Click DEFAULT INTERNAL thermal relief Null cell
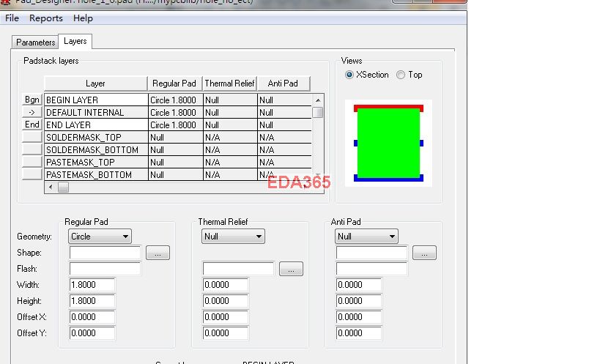This screenshot has height=364, width=600. coord(230,112)
